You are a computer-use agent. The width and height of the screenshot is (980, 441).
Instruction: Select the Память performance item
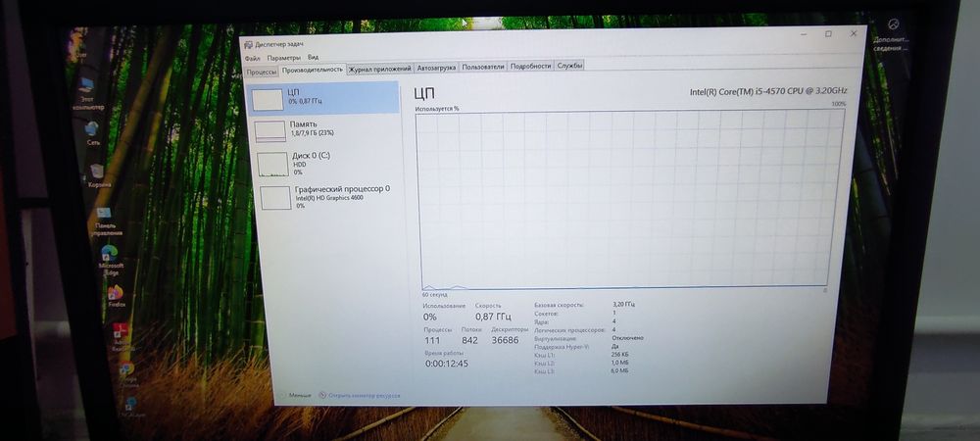click(x=326, y=130)
